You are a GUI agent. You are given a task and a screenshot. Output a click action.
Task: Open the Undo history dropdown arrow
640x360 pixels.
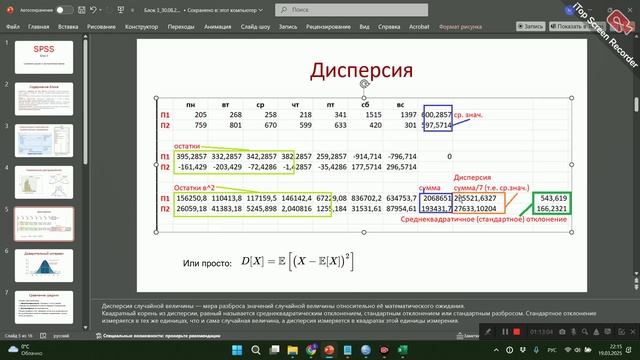[x=101, y=10]
